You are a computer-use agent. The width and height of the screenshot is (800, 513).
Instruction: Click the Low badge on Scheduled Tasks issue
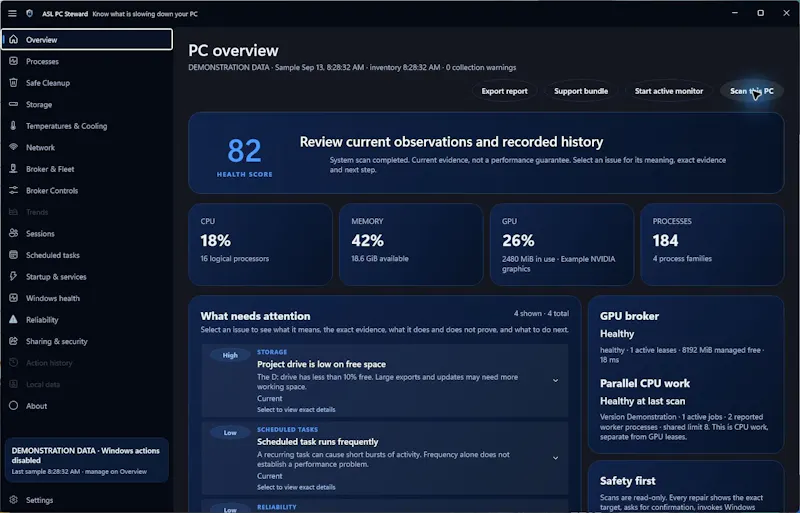point(230,432)
